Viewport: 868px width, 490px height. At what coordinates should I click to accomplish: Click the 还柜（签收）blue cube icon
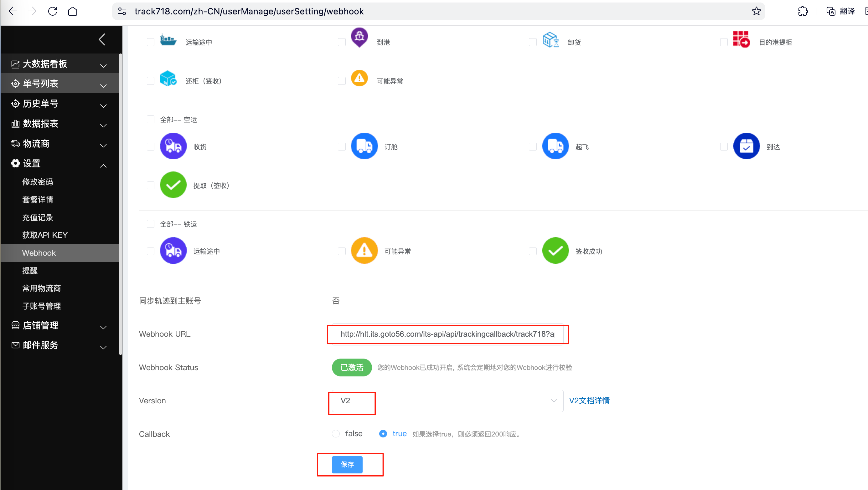pos(168,79)
